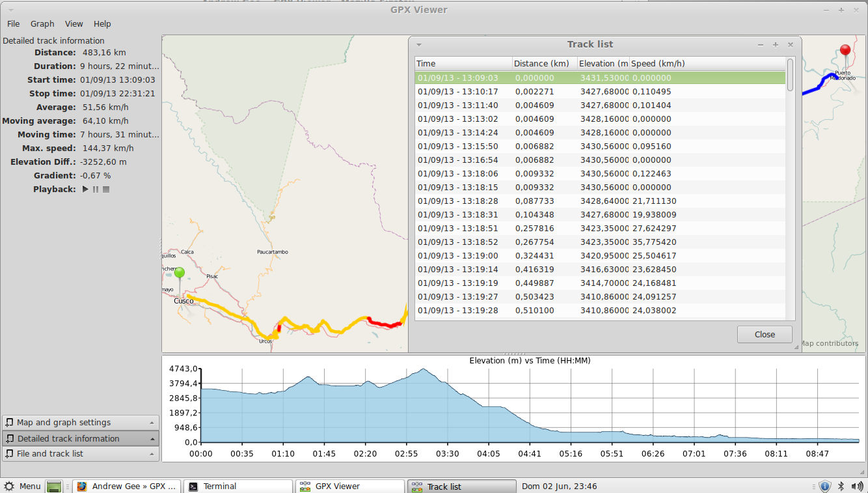Expand the File and track list panel
The image size is (868, 493).
[81, 454]
